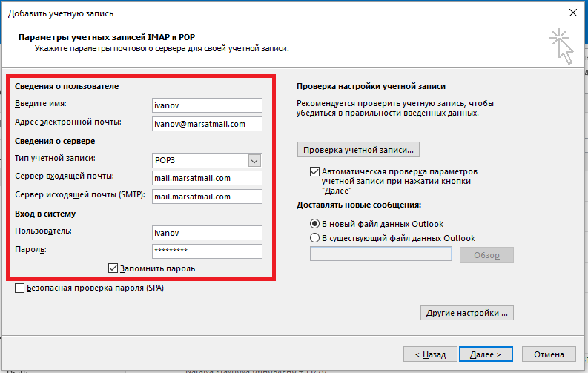
Task: Cancel with the Отмена button
Action: (x=549, y=354)
